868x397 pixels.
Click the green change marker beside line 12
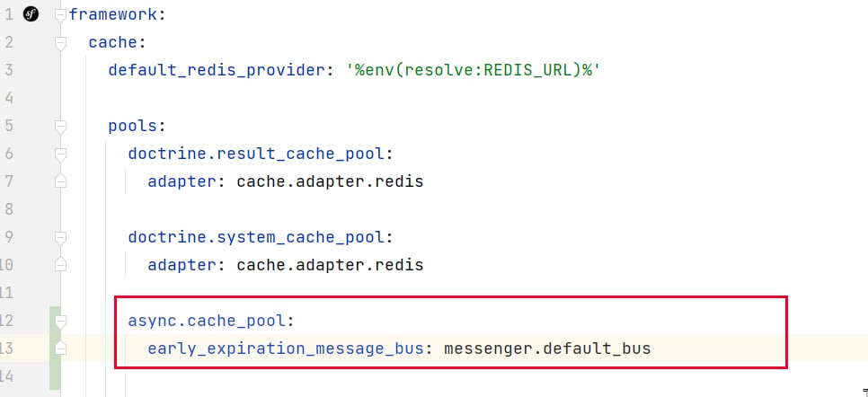pos(54,321)
